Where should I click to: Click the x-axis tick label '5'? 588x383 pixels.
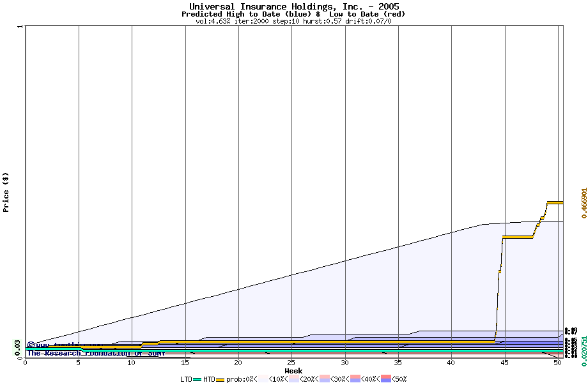click(x=79, y=363)
